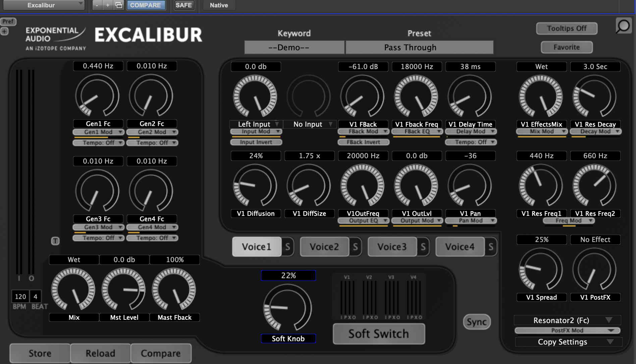Open the Freq Mod dropdown
Screen dimensions: 636x364
[x=569, y=221]
